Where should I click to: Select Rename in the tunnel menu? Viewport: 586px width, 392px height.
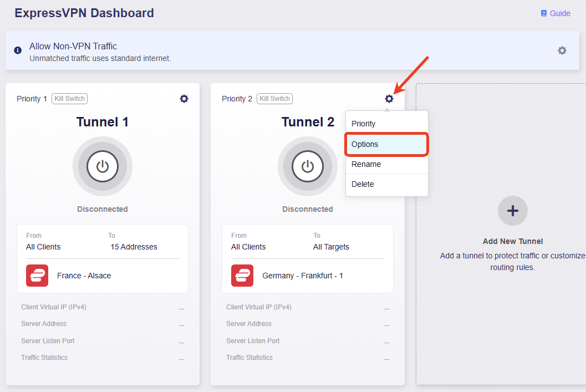tap(387, 165)
